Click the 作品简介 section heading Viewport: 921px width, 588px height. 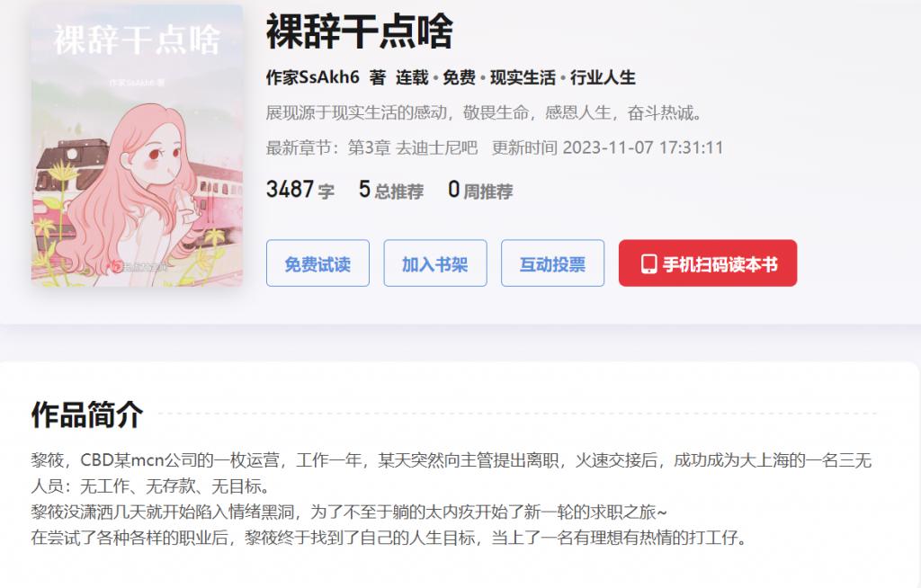pyautogui.click(x=87, y=414)
